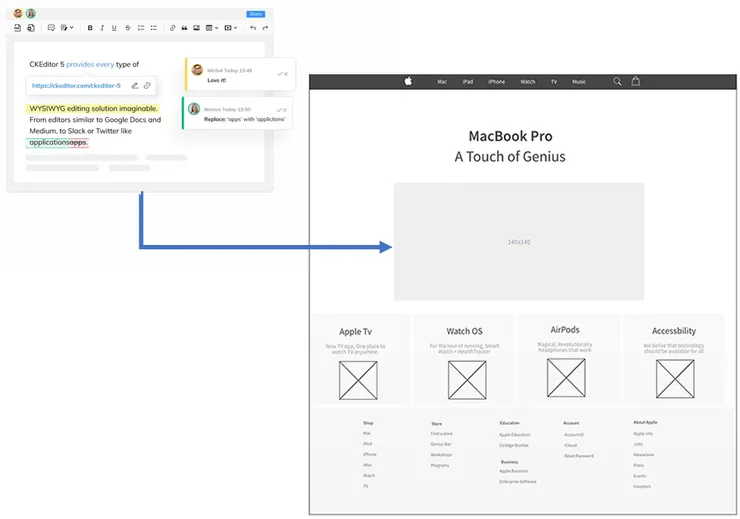Click the 'provides every' linked text
Viewport: 740px width, 519px height.
(x=90, y=64)
